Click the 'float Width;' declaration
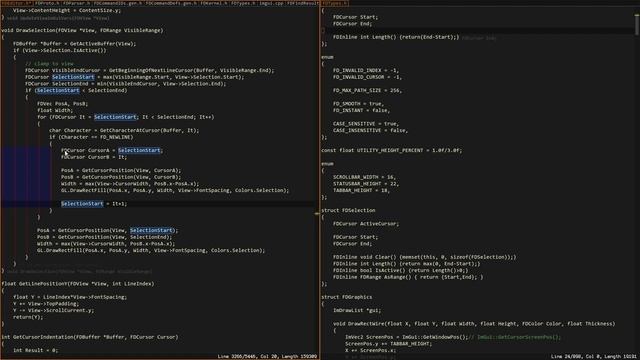 (55, 110)
